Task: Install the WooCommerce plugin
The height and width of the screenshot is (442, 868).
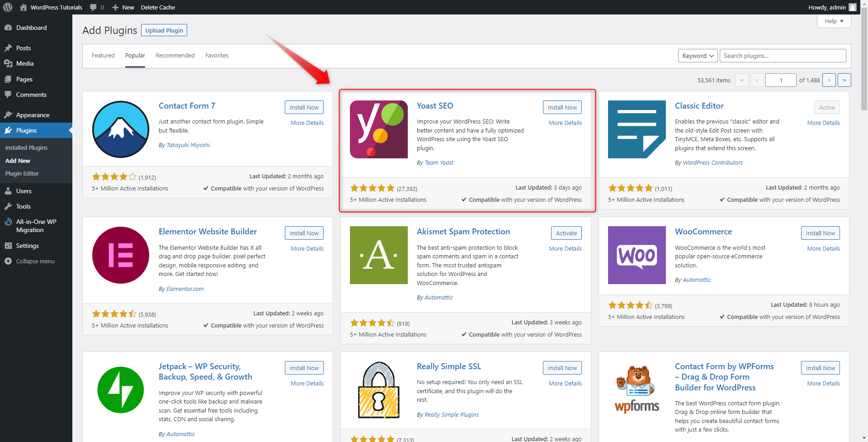Action: [821, 233]
